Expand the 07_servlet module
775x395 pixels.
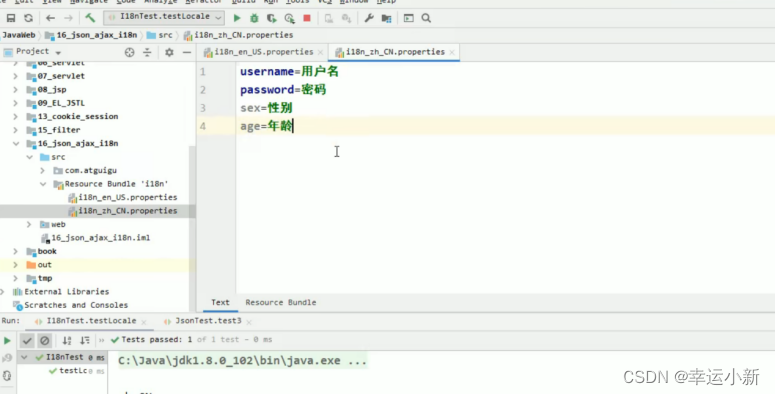point(15,76)
